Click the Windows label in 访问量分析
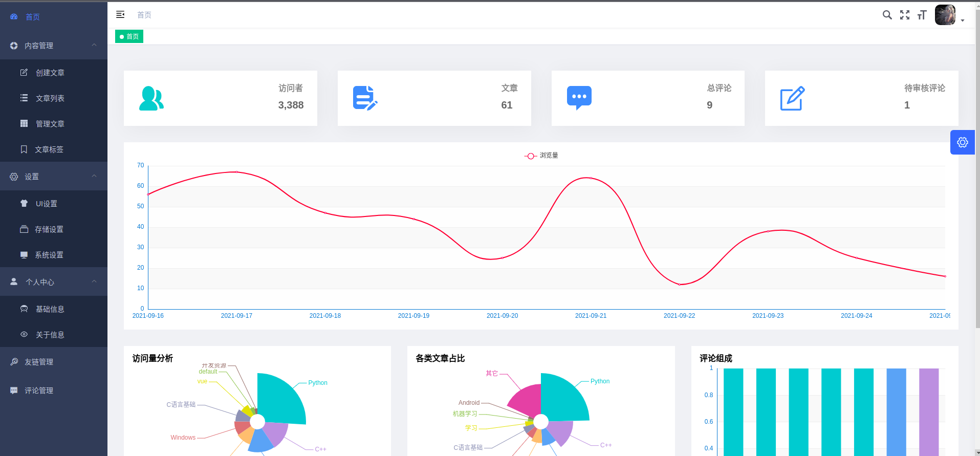This screenshot has height=456, width=980. [x=183, y=438]
